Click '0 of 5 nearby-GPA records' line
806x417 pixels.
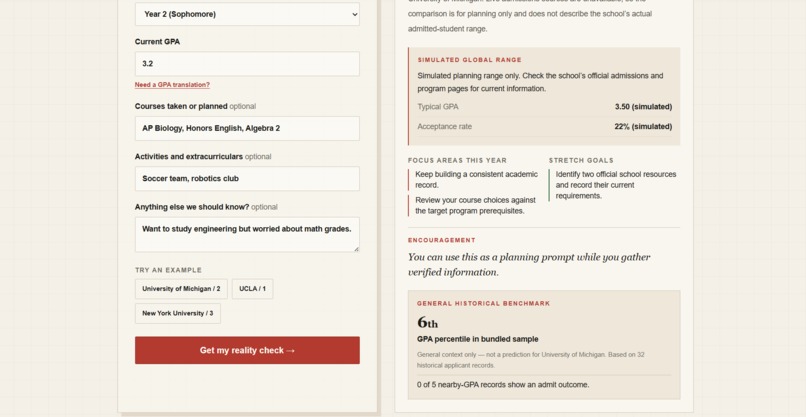[503, 385]
